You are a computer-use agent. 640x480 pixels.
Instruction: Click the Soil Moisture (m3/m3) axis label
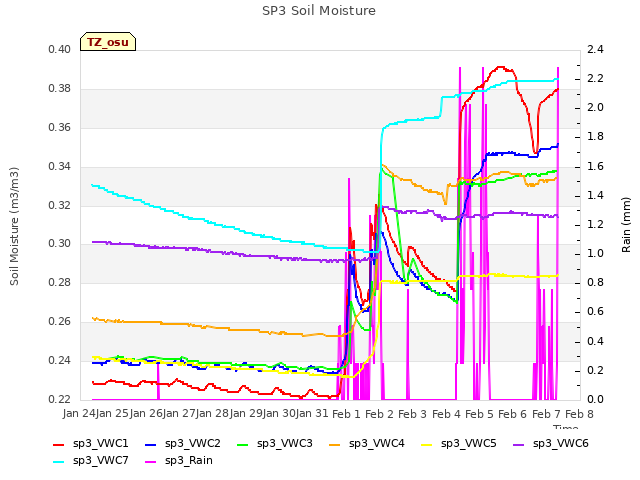pyautogui.click(x=14, y=226)
